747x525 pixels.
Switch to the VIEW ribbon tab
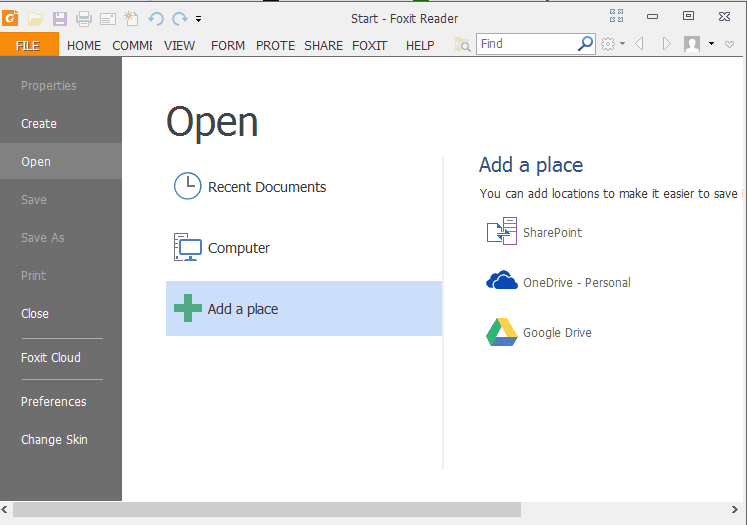(x=180, y=46)
